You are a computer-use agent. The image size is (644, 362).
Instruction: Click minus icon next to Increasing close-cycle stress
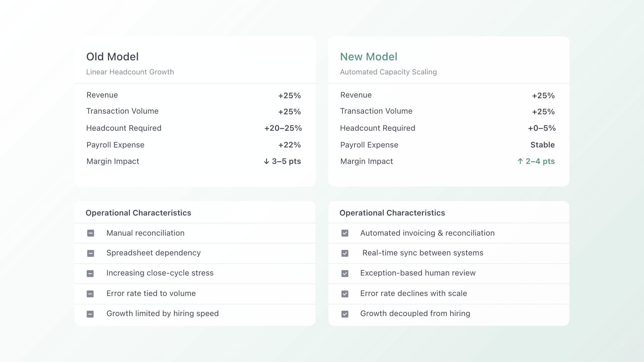(x=90, y=274)
